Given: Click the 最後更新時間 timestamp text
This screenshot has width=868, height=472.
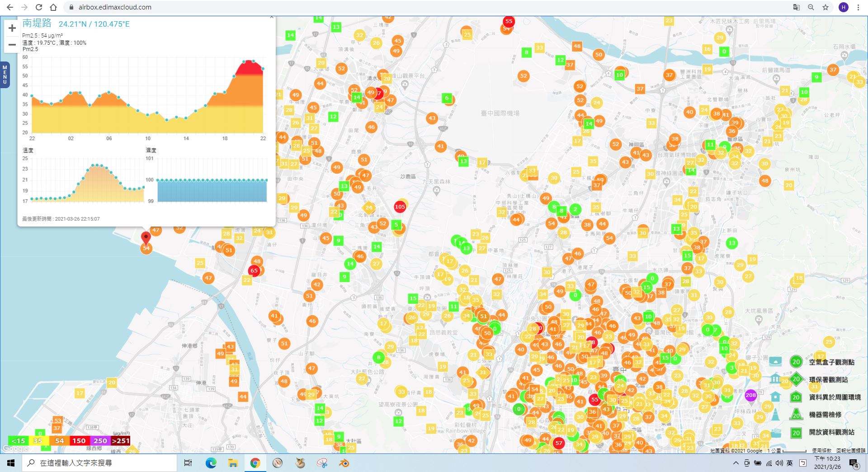Looking at the screenshot, I should click(61, 219).
